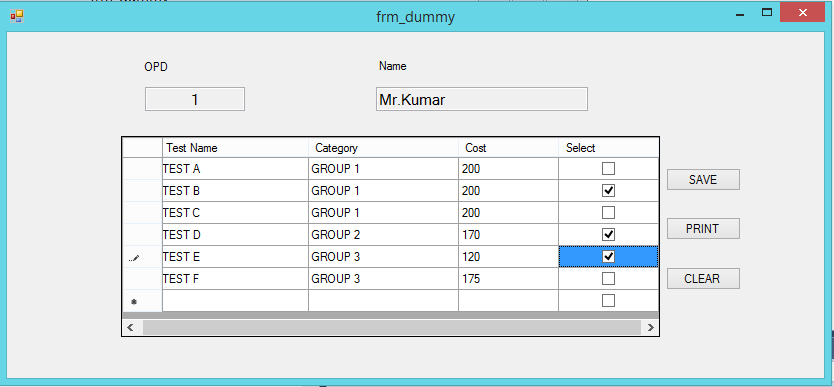834x387 pixels.
Task: Click the Select column header
Action: (x=608, y=148)
